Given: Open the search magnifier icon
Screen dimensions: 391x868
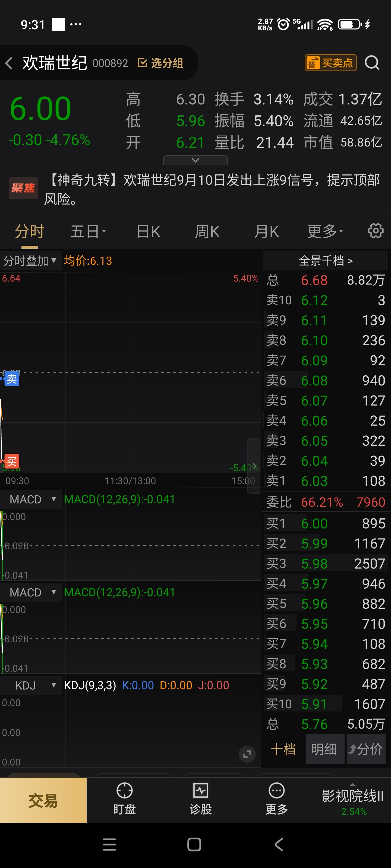Looking at the screenshot, I should click(372, 63).
